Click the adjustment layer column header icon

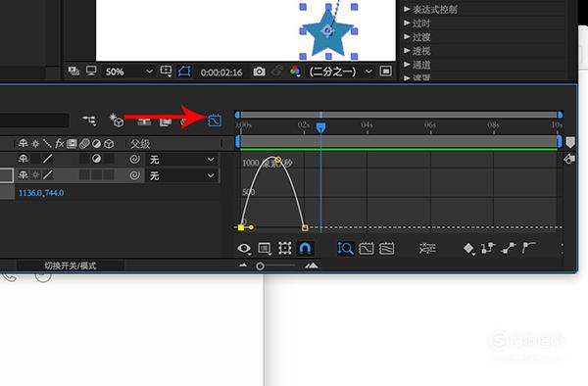[x=97, y=144]
